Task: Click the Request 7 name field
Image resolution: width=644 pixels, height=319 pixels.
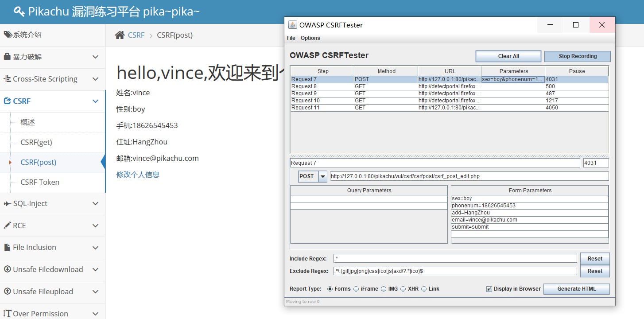Action: (x=435, y=163)
